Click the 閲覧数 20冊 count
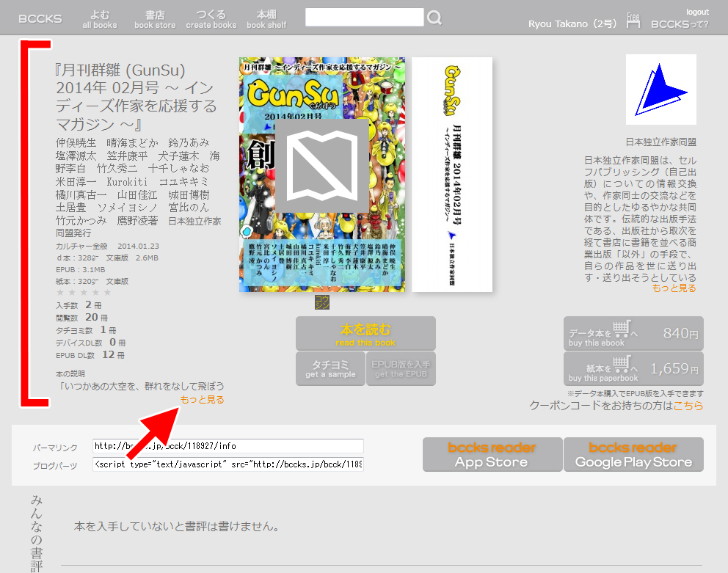Image resolution: width=728 pixels, height=573 pixels. tap(81, 318)
